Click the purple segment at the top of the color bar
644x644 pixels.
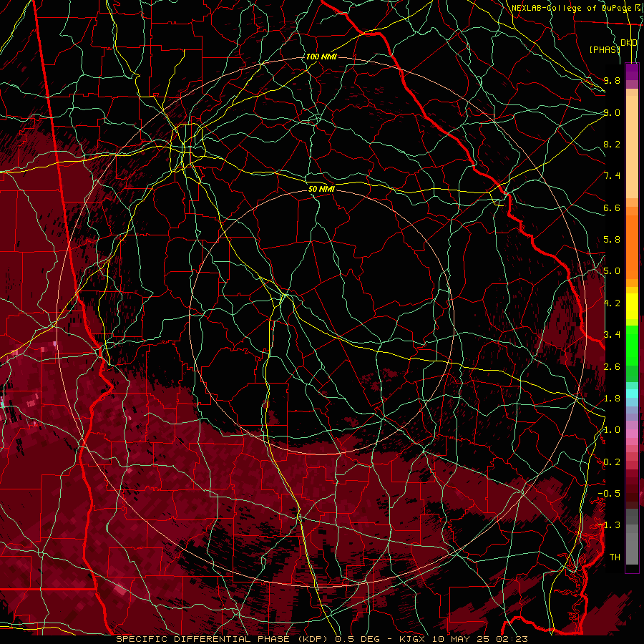point(632,72)
